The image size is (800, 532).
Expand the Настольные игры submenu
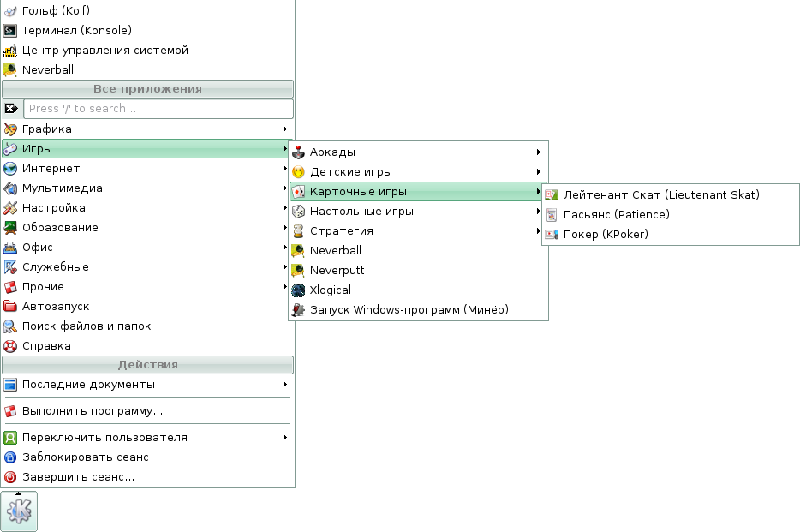click(x=418, y=212)
